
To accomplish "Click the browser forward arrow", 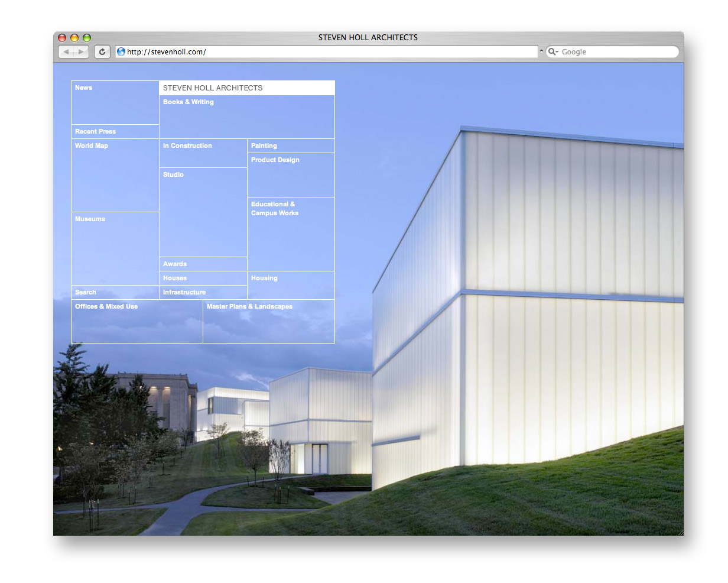I will click(x=82, y=52).
